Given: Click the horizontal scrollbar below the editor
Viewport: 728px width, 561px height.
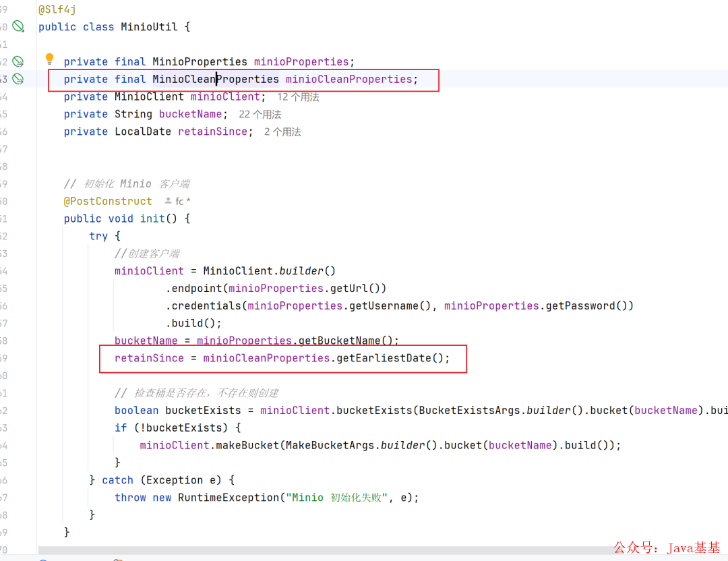Looking at the screenshot, I should (x=325, y=550).
